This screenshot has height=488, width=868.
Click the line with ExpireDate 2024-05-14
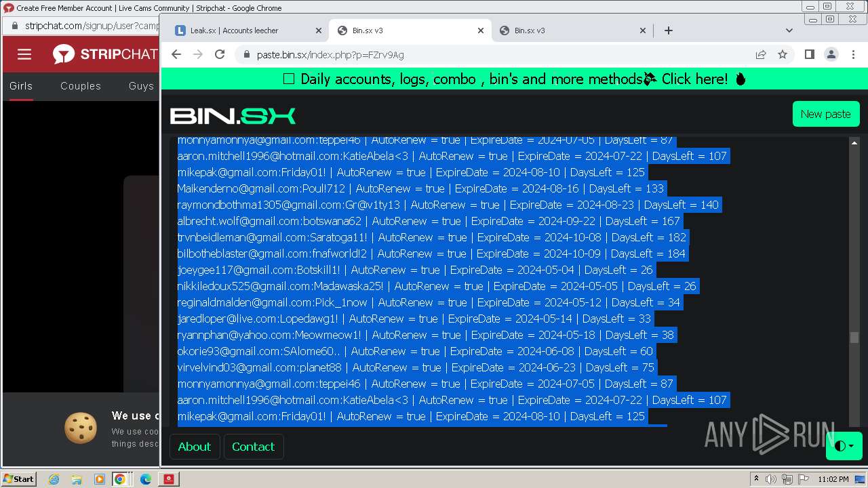tap(414, 319)
